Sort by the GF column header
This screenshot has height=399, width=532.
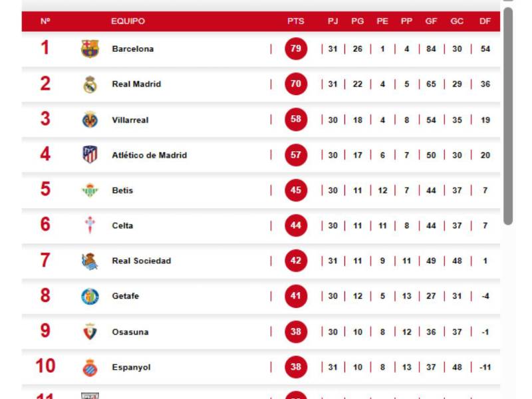[x=431, y=21]
